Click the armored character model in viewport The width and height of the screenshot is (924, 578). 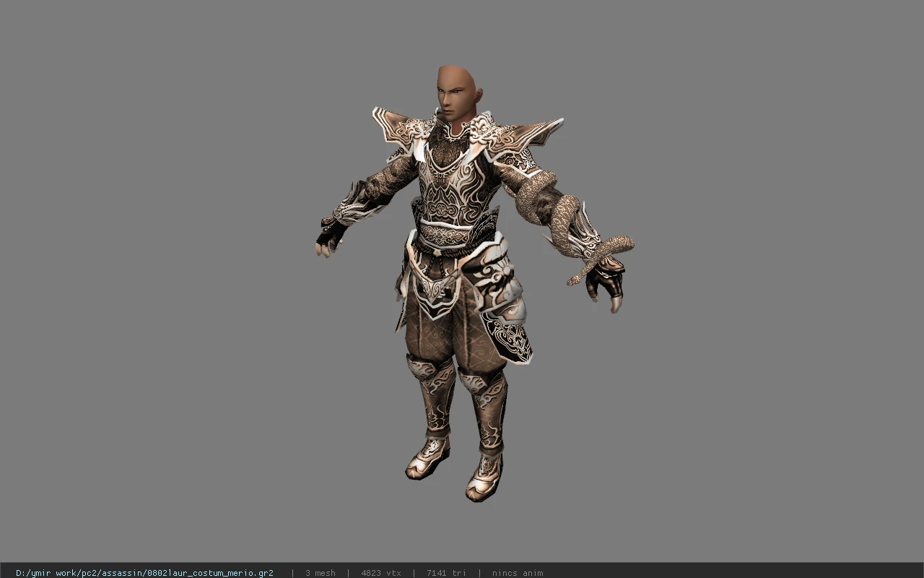click(x=474, y=283)
